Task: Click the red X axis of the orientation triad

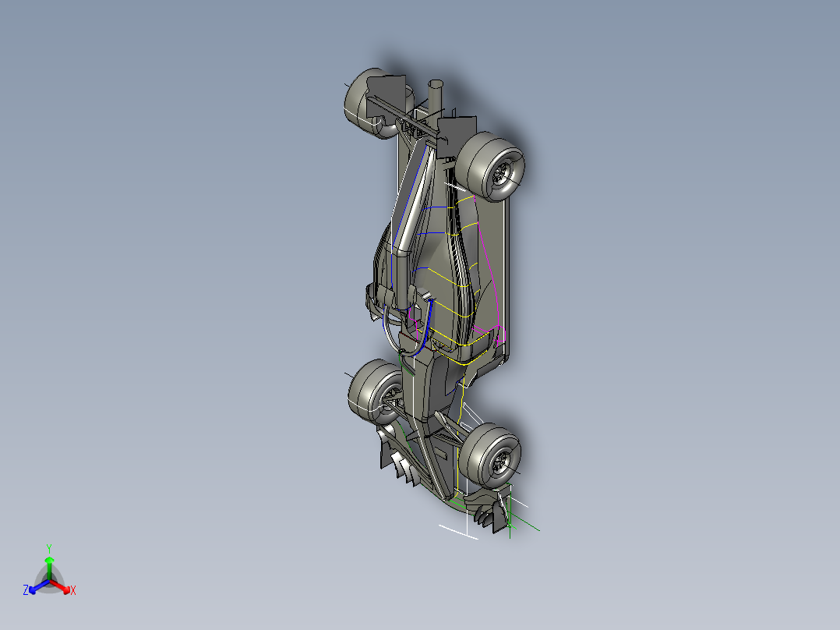Action: 61,586
